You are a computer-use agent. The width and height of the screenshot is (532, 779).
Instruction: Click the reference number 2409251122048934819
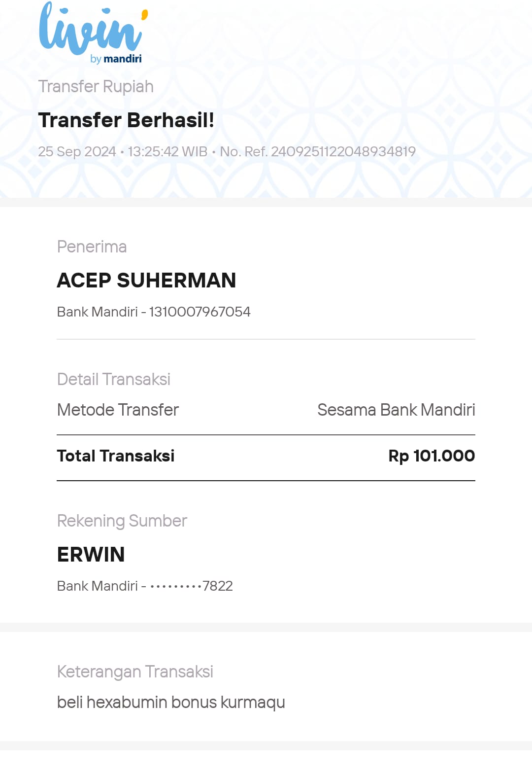pyautogui.click(x=343, y=151)
